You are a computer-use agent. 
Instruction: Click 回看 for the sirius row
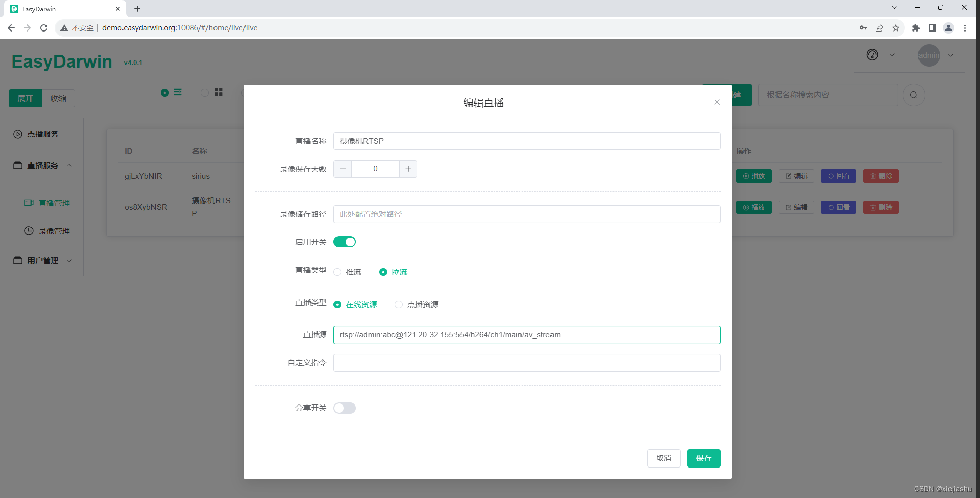tap(839, 176)
